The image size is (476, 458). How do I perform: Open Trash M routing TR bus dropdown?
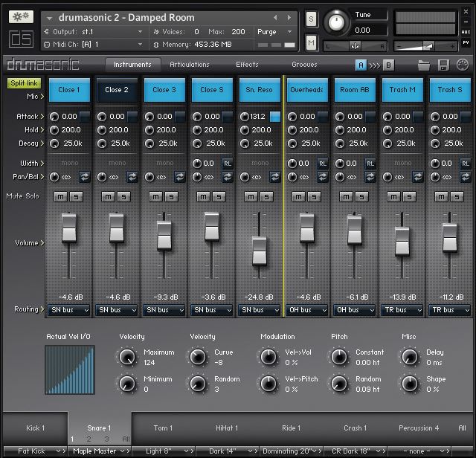402,310
